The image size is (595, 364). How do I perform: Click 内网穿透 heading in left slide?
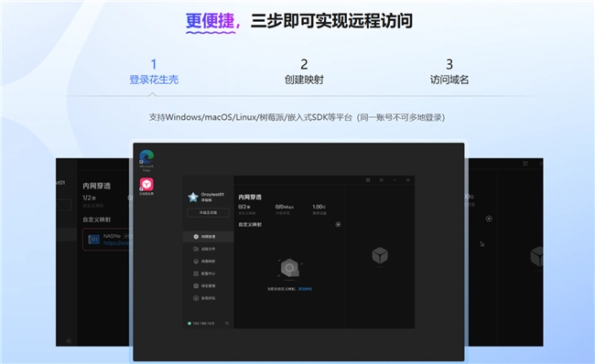click(x=96, y=186)
